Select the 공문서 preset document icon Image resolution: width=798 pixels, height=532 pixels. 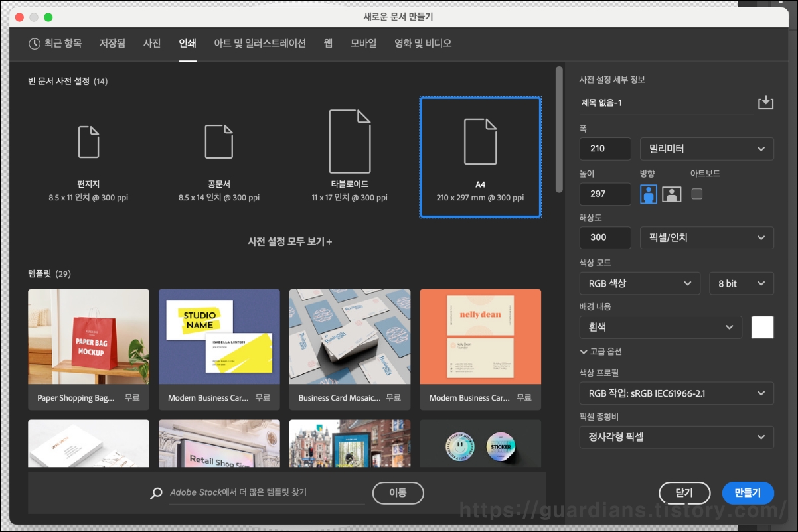click(218, 141)
